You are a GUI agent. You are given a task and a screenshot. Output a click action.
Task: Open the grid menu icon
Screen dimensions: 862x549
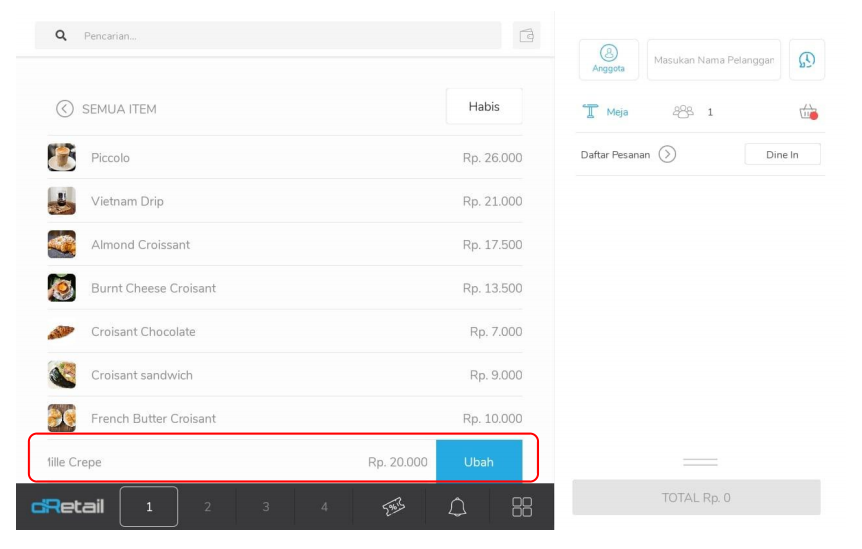click(522, 507)
